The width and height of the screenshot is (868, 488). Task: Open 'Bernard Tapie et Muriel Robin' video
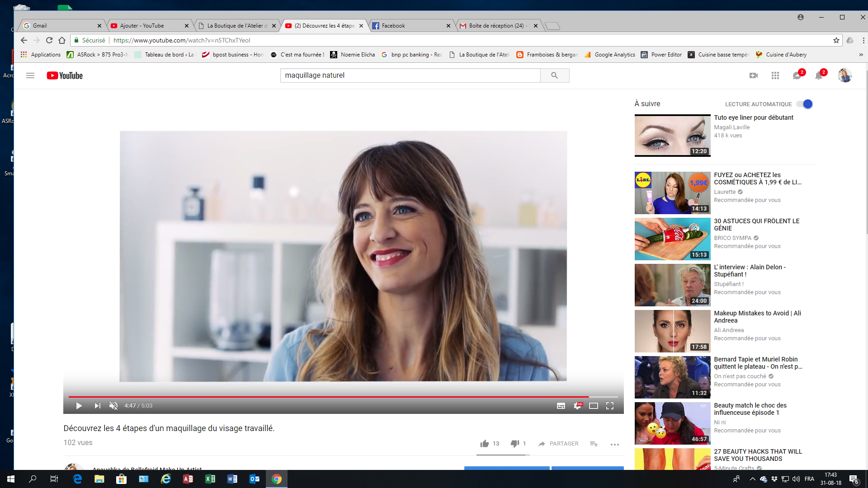758,363
